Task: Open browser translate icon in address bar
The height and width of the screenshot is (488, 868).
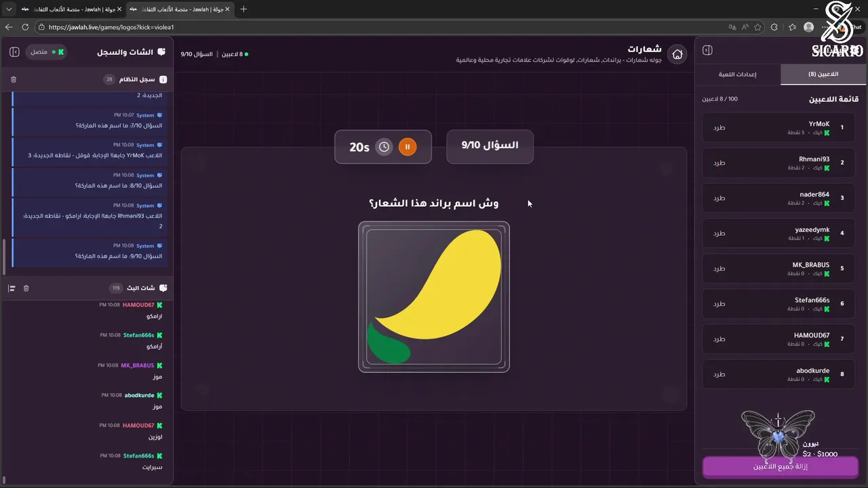Action: click(x=732, y=27)
